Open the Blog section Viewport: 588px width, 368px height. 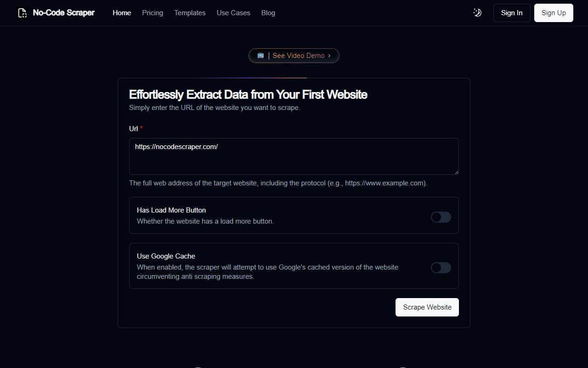268,12
